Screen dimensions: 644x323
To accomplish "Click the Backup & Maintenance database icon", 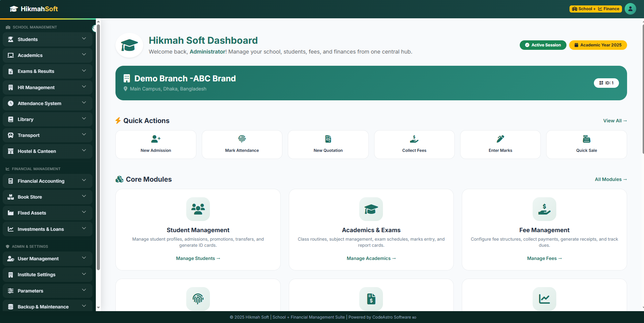I will click(x=11, y=307).
